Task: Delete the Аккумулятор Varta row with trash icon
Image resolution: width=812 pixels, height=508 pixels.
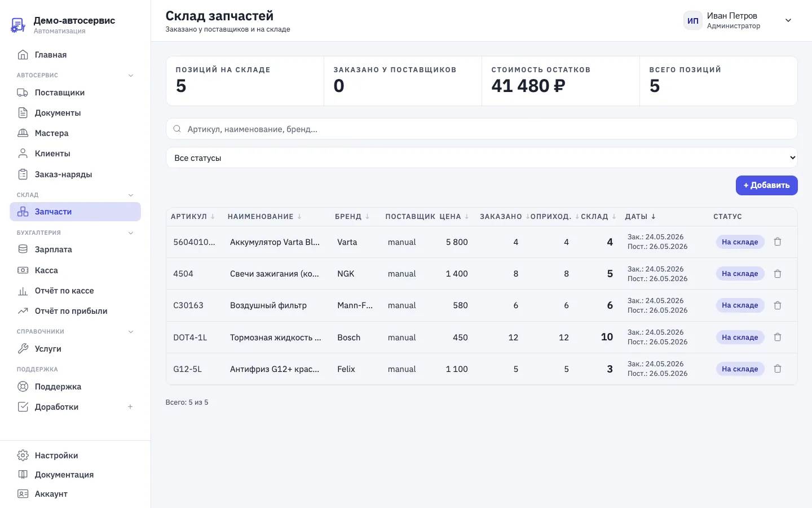Action: pos(778,242)
